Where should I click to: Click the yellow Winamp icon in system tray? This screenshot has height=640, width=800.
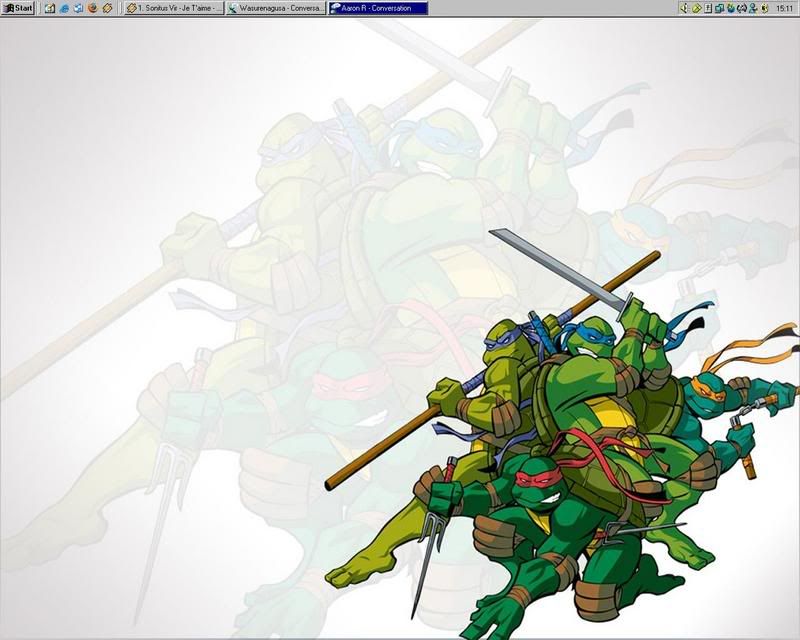pyautogui.click(x=696, y=8)
